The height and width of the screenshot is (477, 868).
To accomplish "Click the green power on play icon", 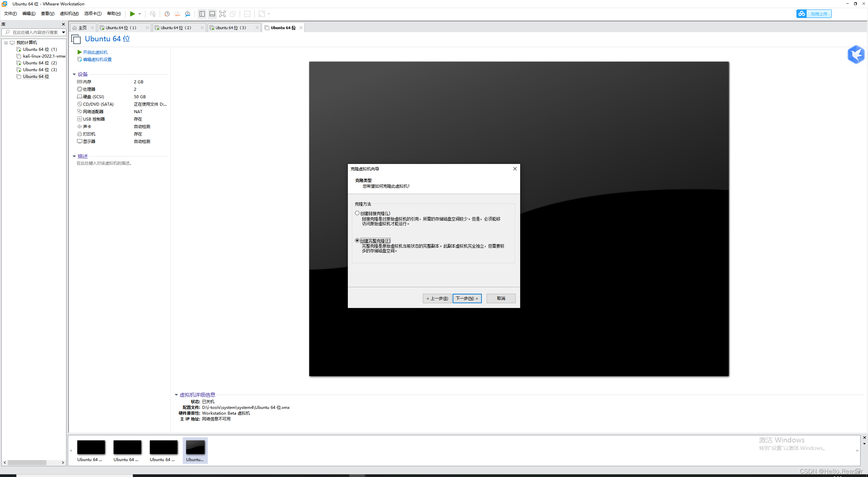I will coord(132,14).
